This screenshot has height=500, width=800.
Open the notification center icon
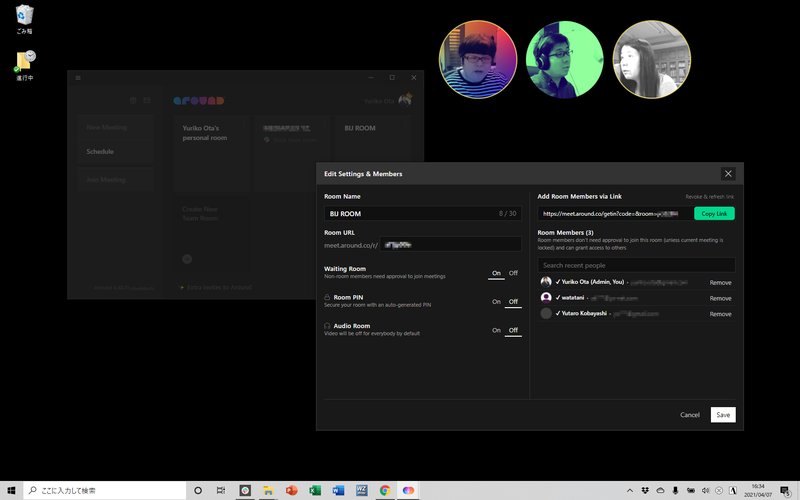[x=786, y=491]
